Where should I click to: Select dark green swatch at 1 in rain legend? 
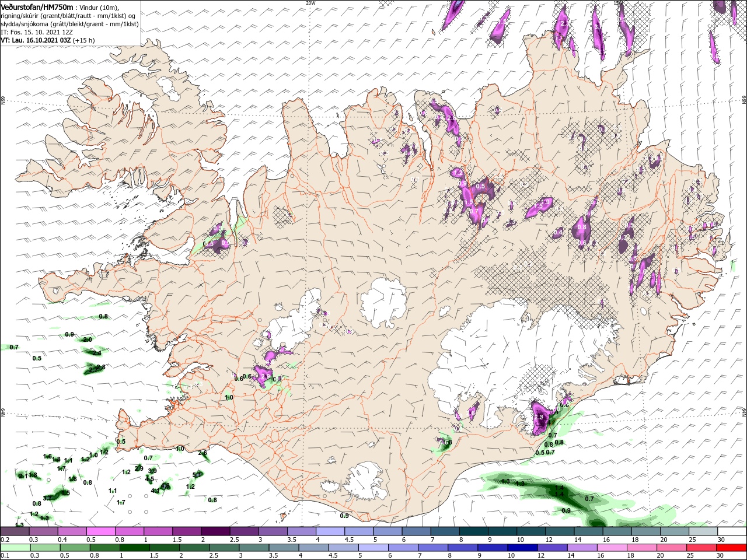pos(135,548)
